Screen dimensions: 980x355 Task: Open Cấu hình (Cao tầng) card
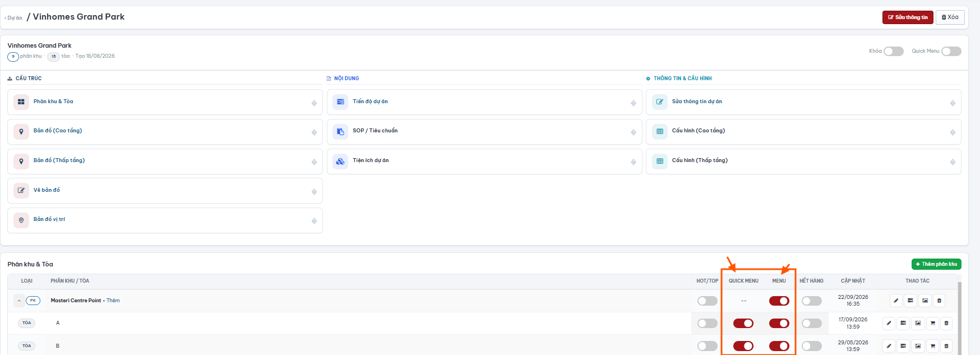pyautogui.click(x=803, y=132)
